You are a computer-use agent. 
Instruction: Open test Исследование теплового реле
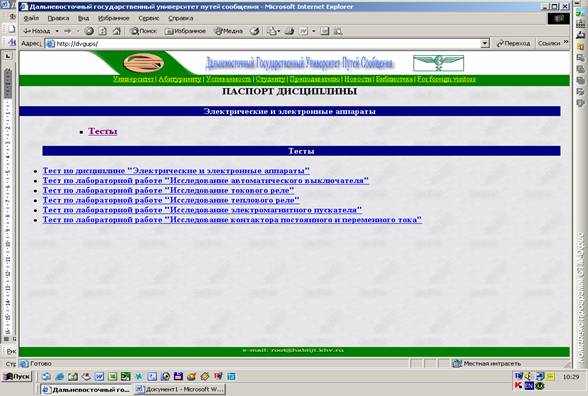tap(171, 200)
